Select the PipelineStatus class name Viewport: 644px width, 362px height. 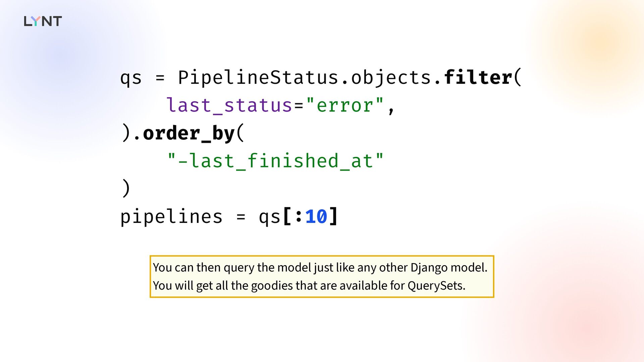click(258, 78)
